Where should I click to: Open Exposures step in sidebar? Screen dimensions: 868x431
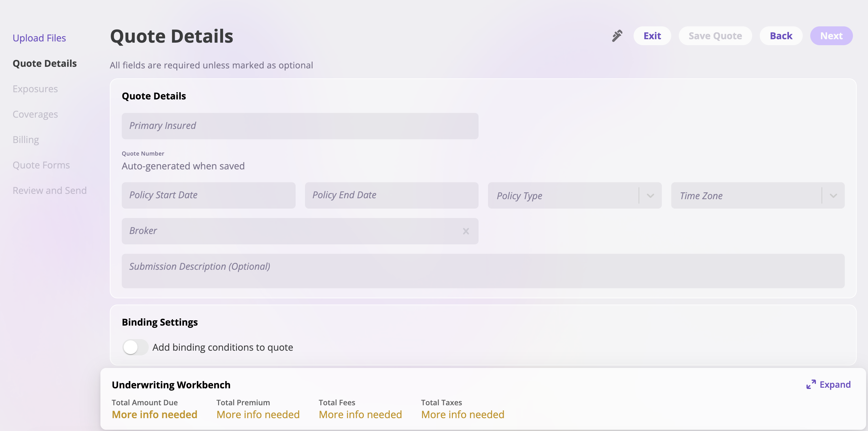click(35, 89)
